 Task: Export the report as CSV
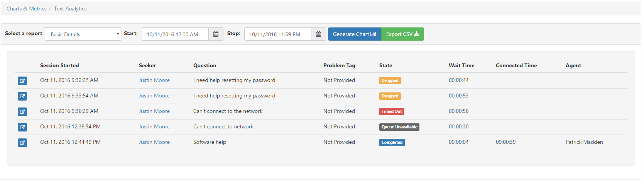pyautogui.click(x=402, y=34)
